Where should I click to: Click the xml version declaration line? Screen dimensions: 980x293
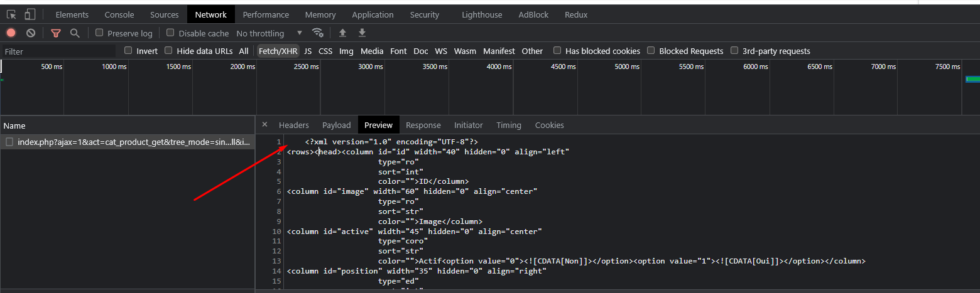tap(391, 142)
